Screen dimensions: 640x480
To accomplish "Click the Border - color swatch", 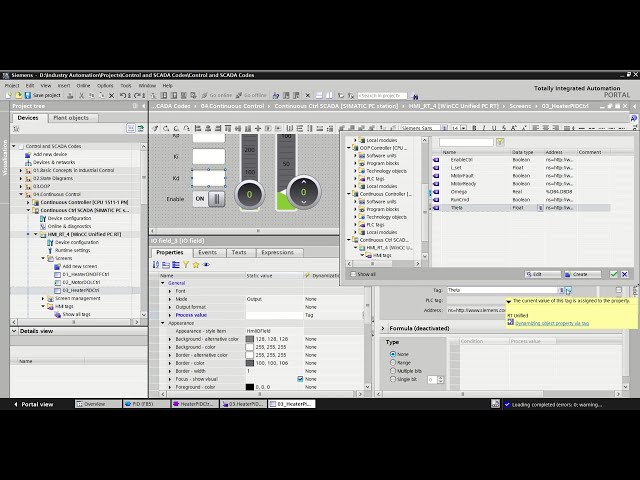I will pos(249,363).
